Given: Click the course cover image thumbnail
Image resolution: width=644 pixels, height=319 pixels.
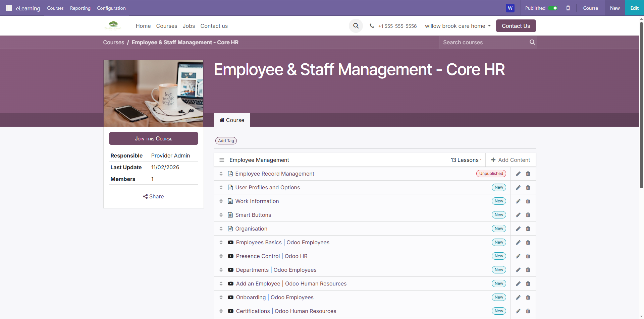Looking at the screenshot, I should 153,93.
